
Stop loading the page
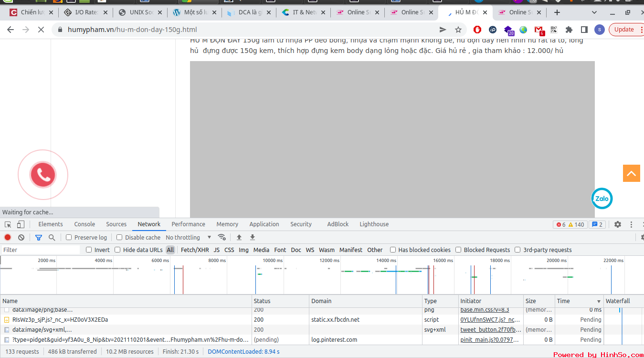41,30
